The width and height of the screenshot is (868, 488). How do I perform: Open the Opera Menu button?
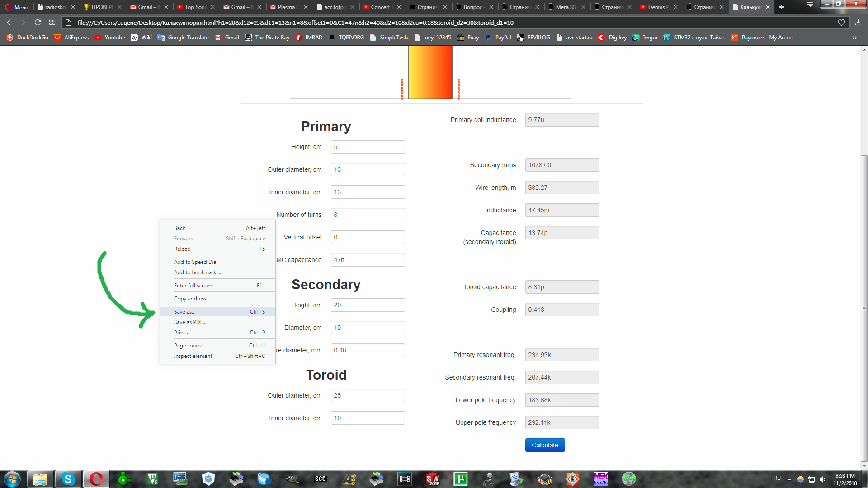(16, 7)
